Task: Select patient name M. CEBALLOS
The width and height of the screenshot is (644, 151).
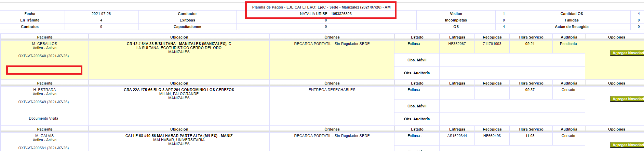Action: click(x=44, y=44)
